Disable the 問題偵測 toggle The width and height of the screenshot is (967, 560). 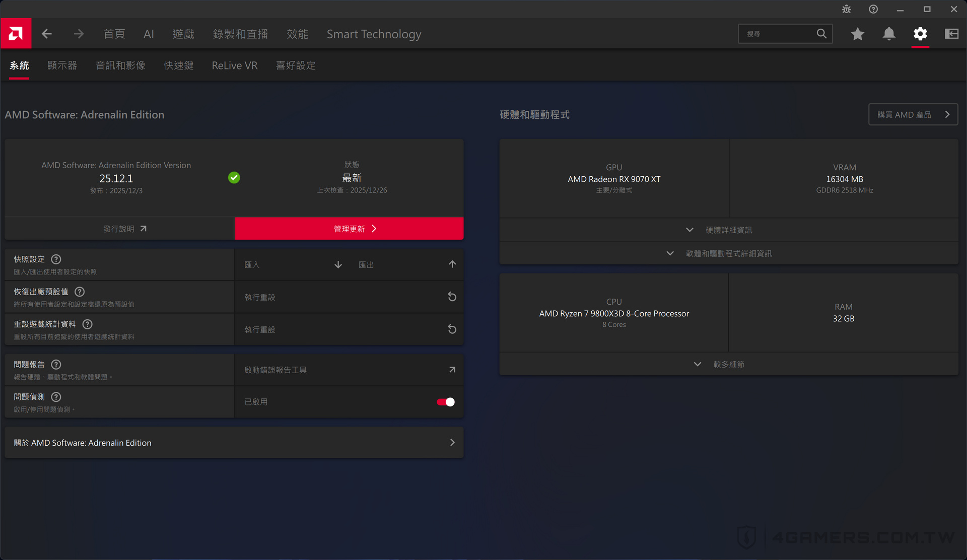click(445, 402)
